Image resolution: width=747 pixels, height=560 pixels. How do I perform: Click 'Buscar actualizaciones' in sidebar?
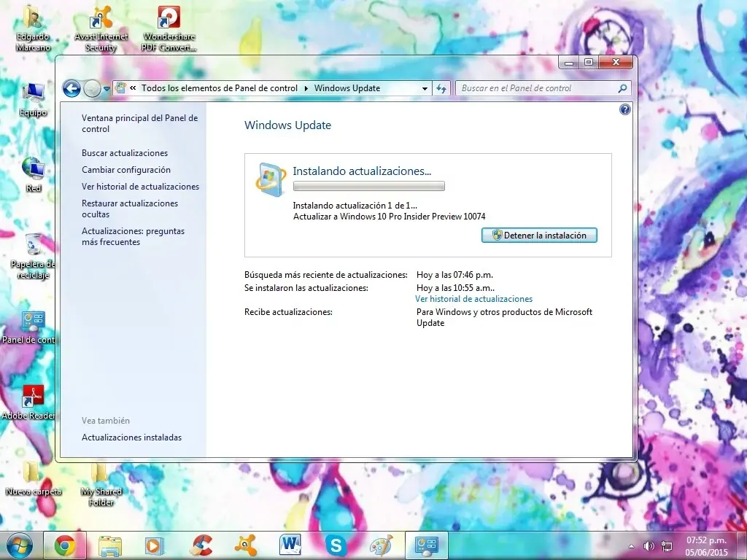pos(125,153)
